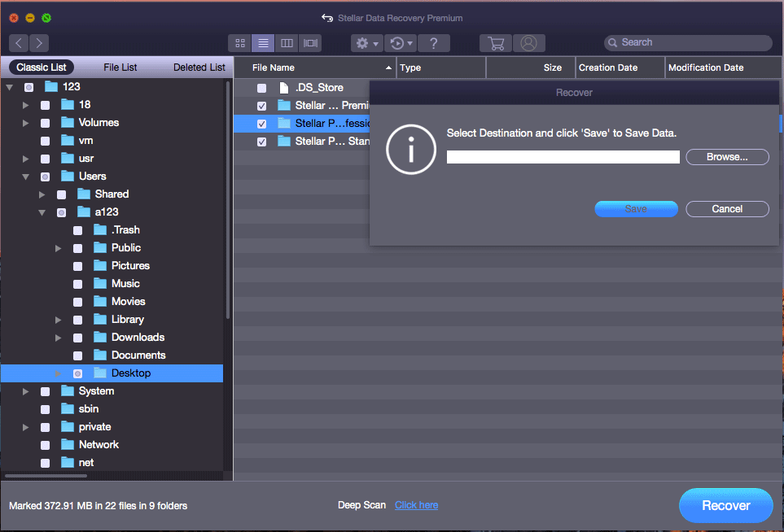Open the user account icon
The height and width of the screenshot is (532, 784).
tap(529, 43)
